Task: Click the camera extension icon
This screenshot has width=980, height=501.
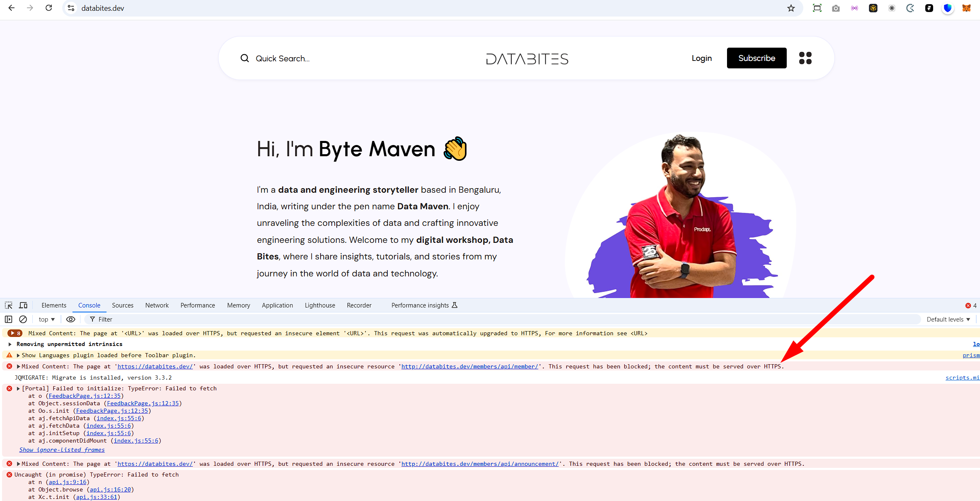Action: [x=836, y=8]
